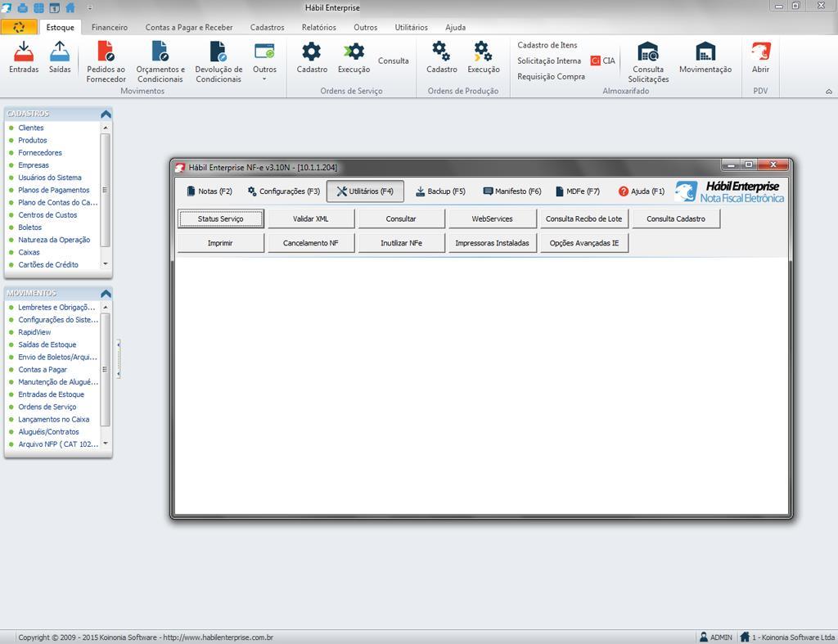Open Lançamentos no Caixa
Viewport: 838px width, 644px height.
pyautogui.click(x=53, y=419)
